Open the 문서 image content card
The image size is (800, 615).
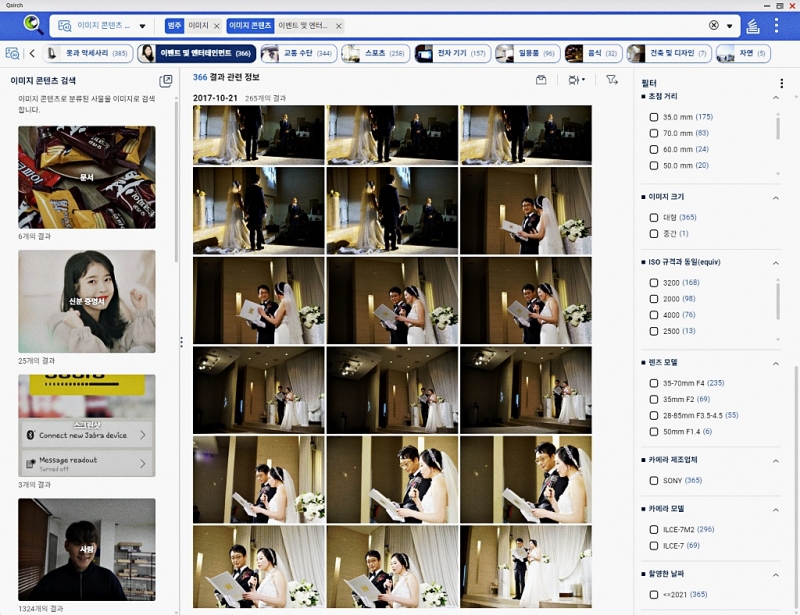coord(87,177)
